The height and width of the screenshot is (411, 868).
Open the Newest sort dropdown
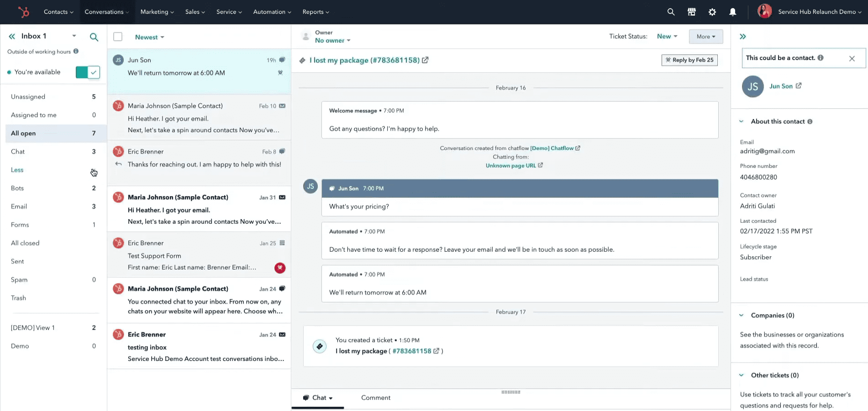point(150,37)
